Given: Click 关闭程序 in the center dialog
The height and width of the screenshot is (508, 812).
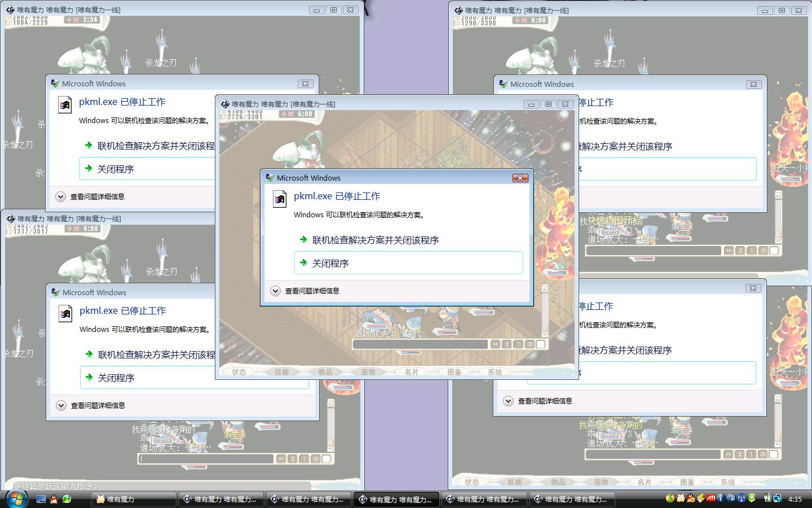Looking at the screenshot, I should click(x=409, y=263).
